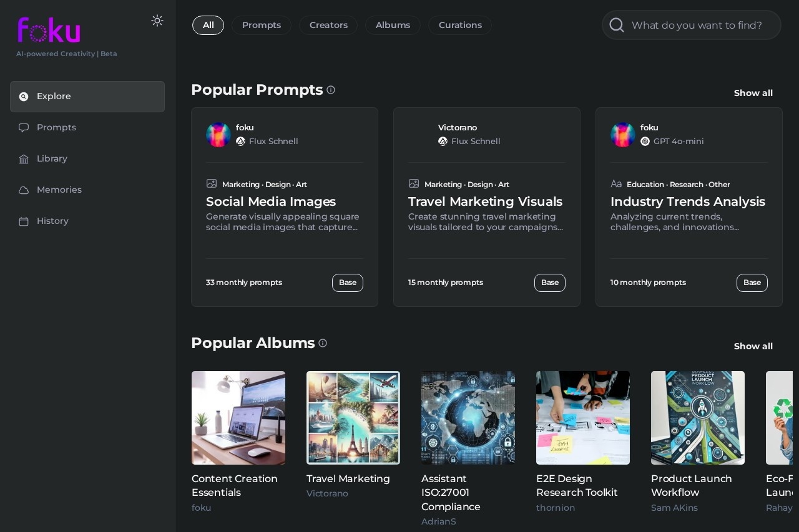Click info icon beside Popular Prompts
This screenshot has height=532, width=799.
tap(331, 90)
